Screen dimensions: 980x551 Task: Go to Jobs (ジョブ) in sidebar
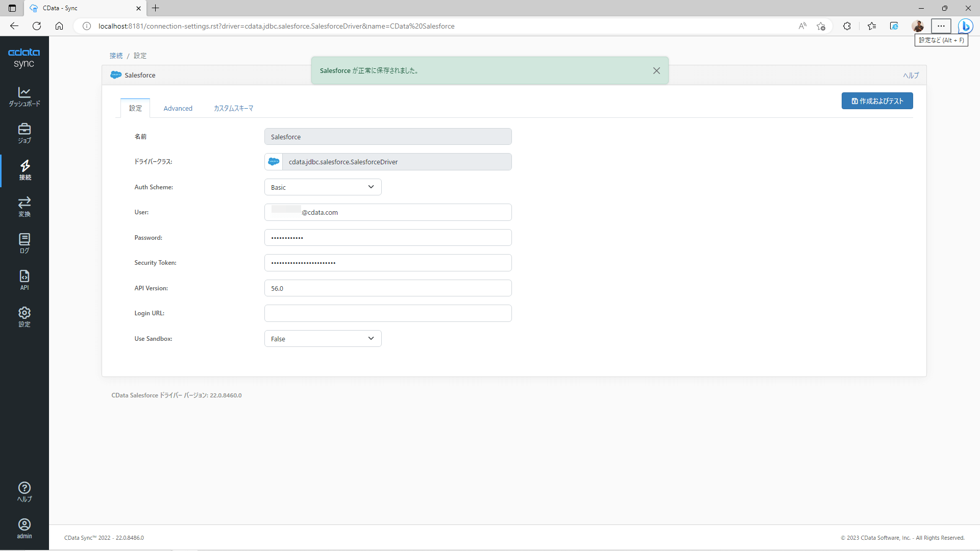(x=24, y=133)
